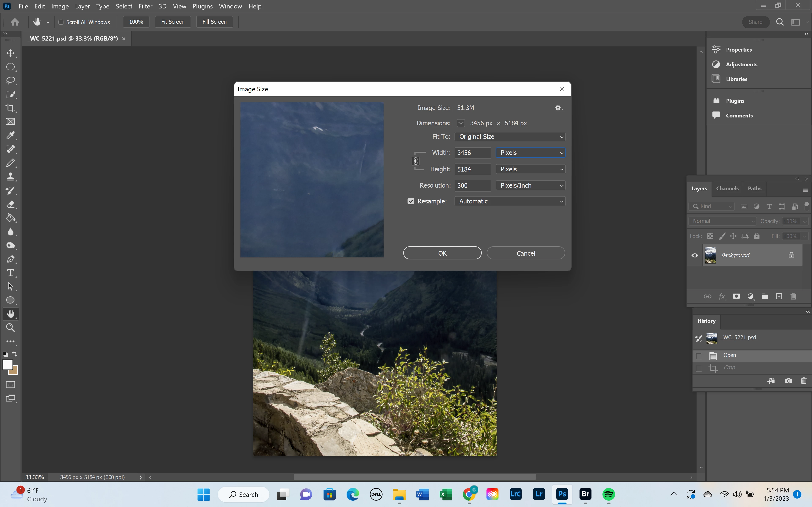This screenshot has width=812, height=507.
Task: Uncheck the Resample checkbox
Action: click(x=411, y=201)
